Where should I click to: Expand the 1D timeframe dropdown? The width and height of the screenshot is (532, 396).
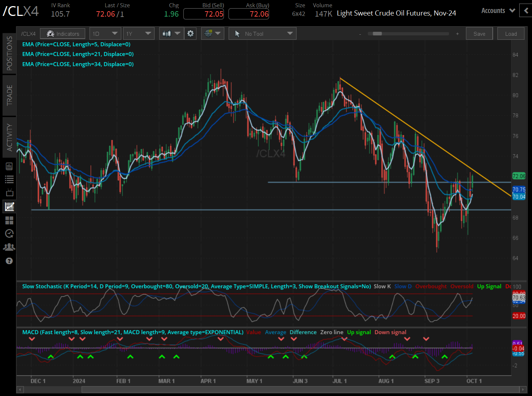105,34
